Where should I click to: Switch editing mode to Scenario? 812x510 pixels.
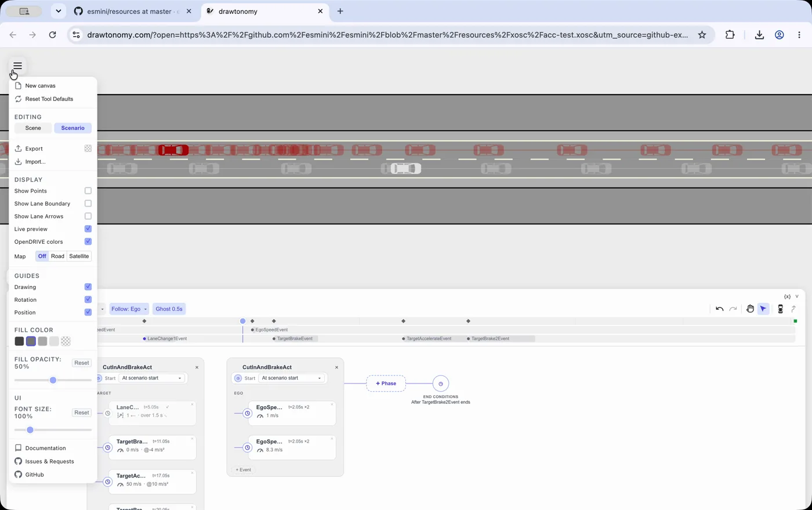(x=73, y=128)
